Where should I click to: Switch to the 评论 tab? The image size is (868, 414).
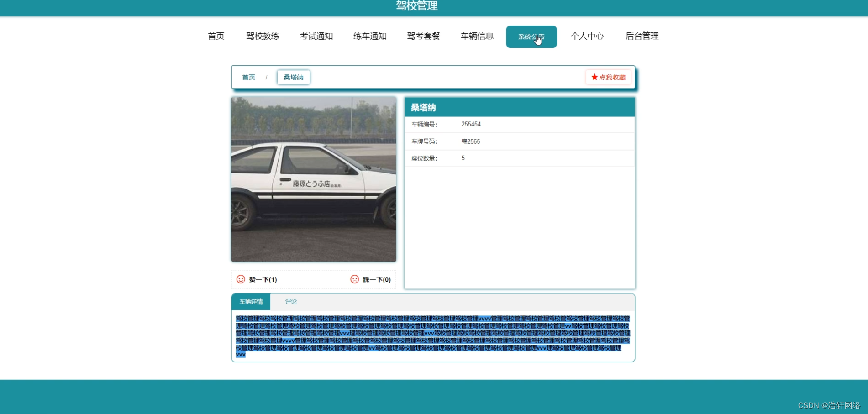[x=291, y=302]
